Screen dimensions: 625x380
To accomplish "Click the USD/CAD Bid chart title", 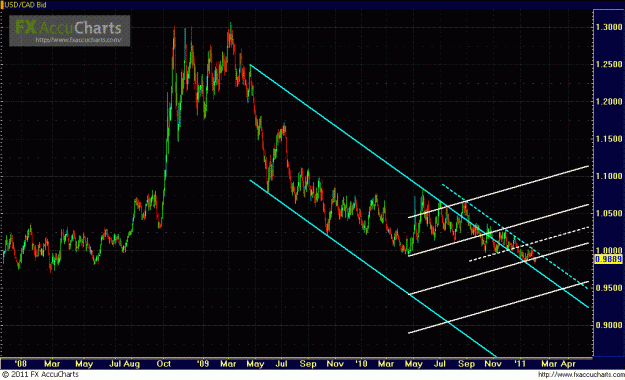I will [x=25, y=5].
